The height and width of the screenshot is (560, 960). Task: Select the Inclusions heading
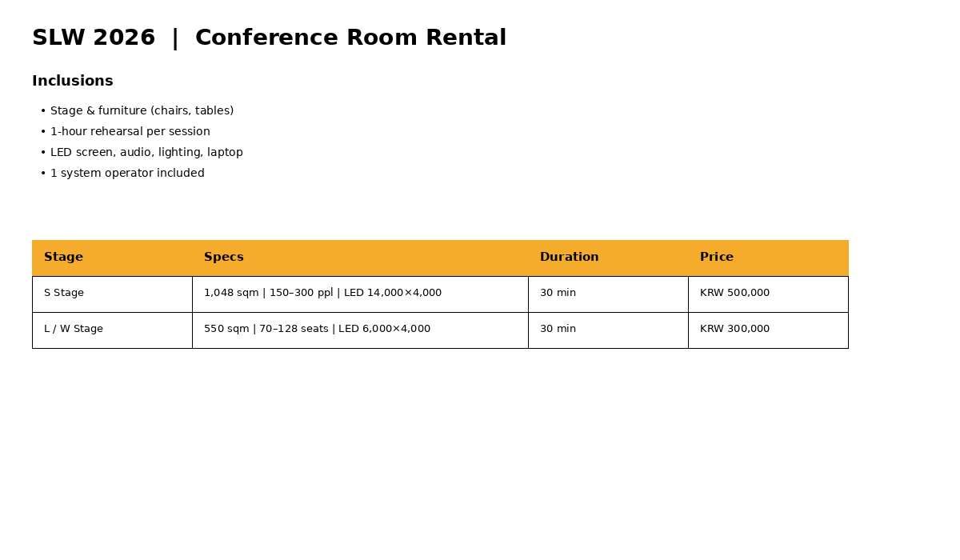(73, 82)
